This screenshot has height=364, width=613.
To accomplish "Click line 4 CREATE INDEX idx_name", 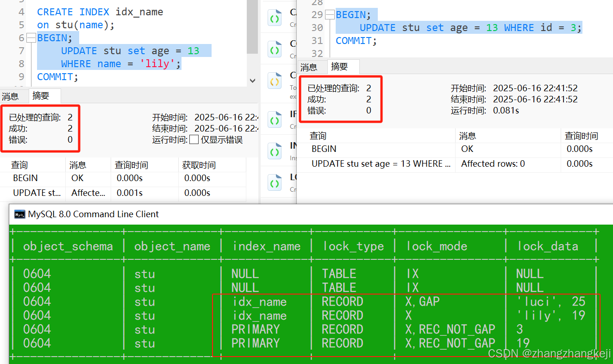I will (100, 12).
